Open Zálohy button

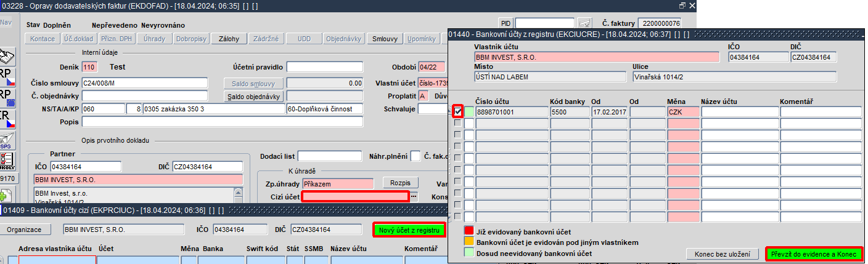click(229, 39)
